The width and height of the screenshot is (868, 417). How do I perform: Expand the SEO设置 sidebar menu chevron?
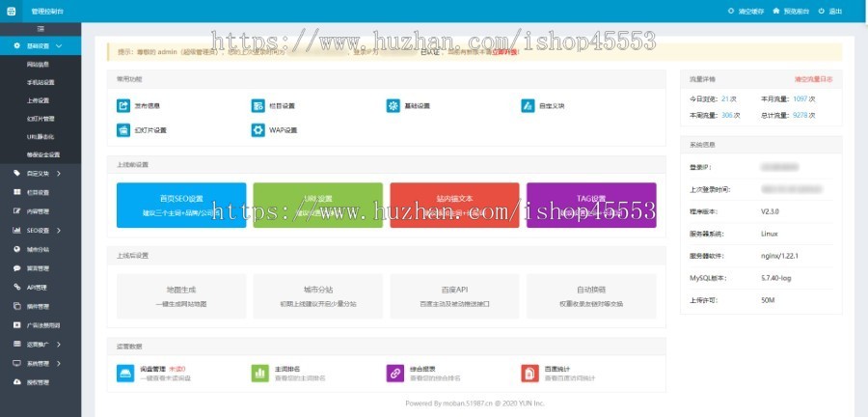[x=59, y=231]
